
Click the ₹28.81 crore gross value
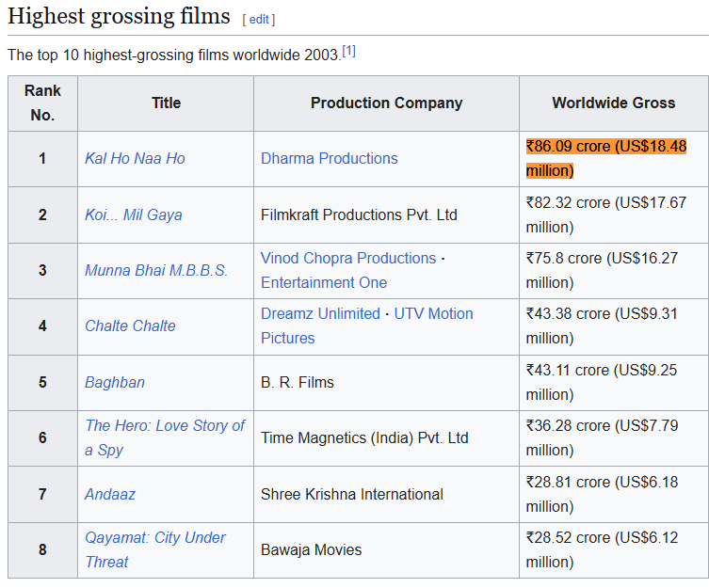pyautogui.click(x=602, y=494)
